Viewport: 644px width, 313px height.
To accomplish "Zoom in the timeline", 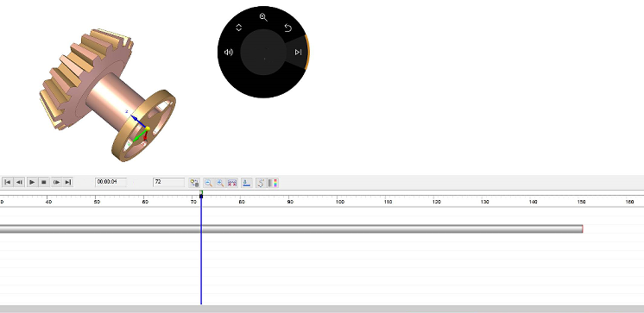I will (220, 183).
